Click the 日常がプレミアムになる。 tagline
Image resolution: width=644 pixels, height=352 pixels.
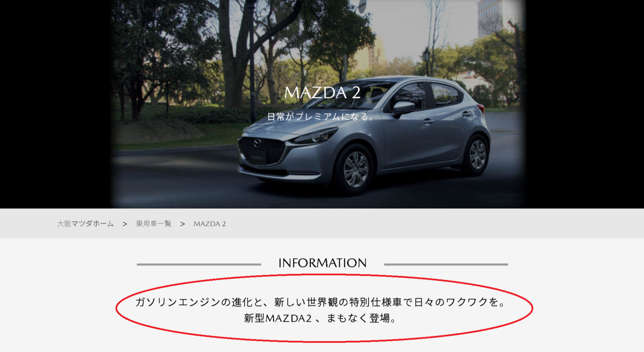click(322, 116)
